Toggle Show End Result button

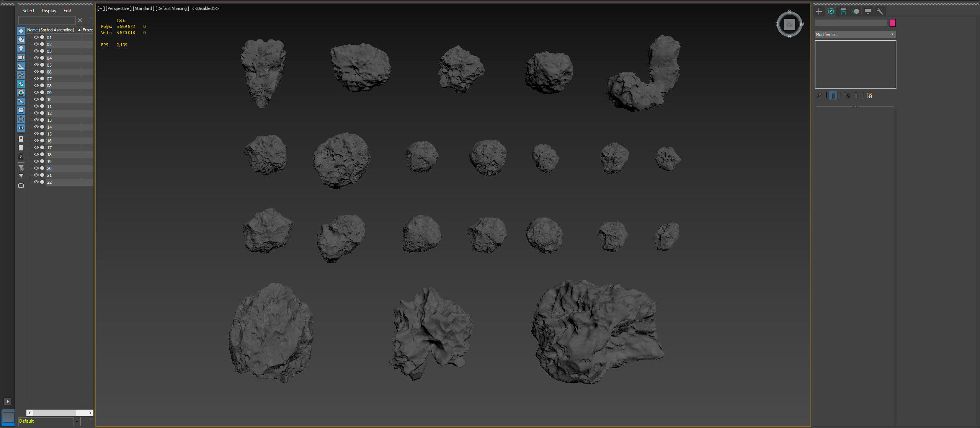coord(833,95)
